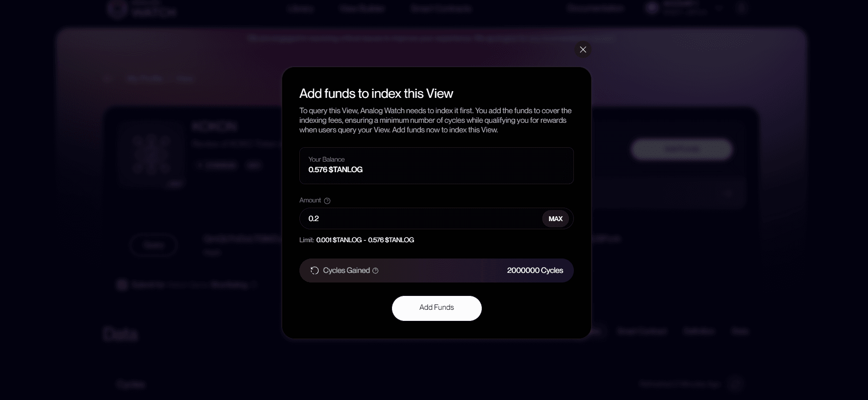This screenshot has width=868, height=400.
Task: Click the Your Balance box showing 0.576 $TANLOG
Action: click(437, 165)
